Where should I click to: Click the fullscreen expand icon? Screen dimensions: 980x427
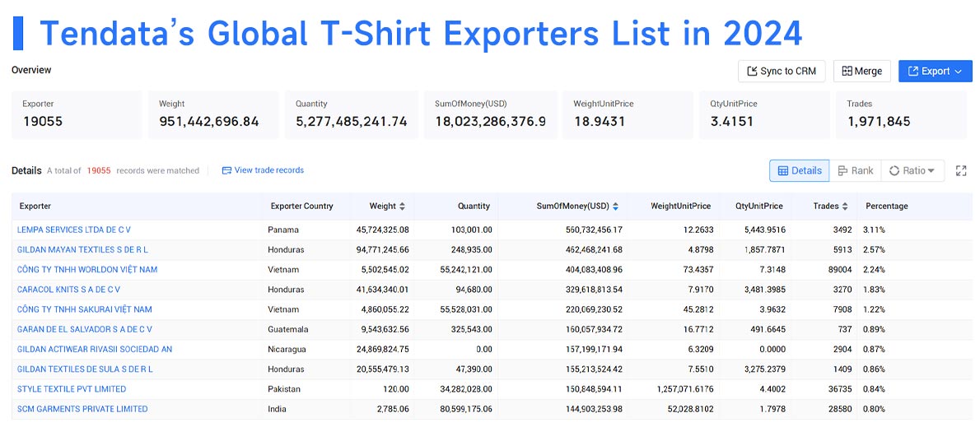tap(961, 170)
